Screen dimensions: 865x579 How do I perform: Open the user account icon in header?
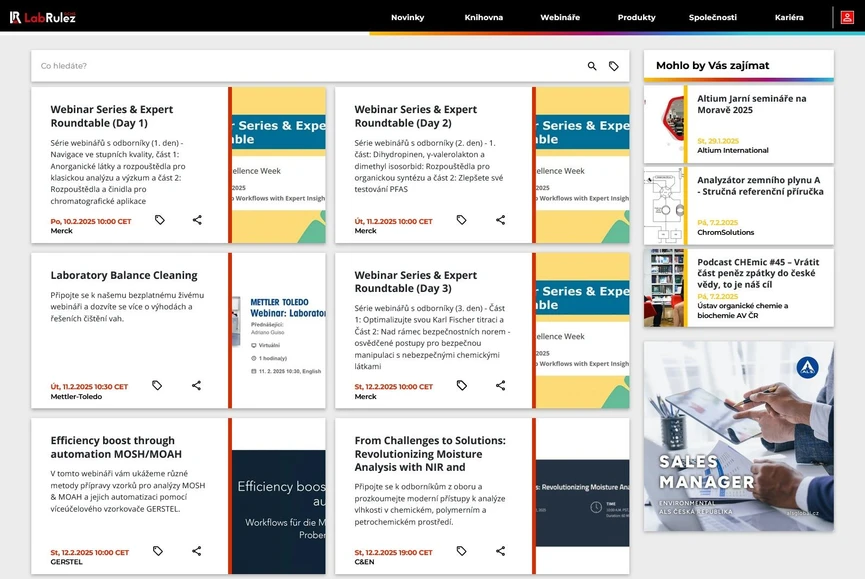(847, 17)
